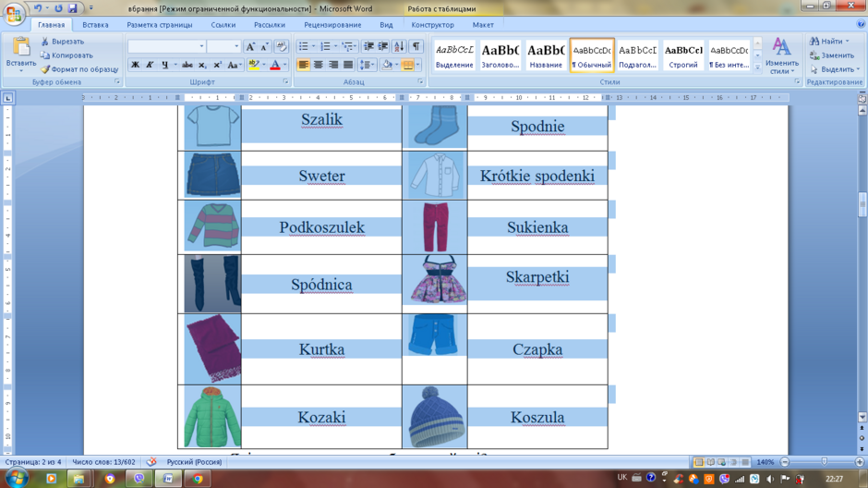Image resolution: width=868 pixels, height=488 pixels.
Task: Open Chrome from the Windows taskbar
Action: coord(198,479)
